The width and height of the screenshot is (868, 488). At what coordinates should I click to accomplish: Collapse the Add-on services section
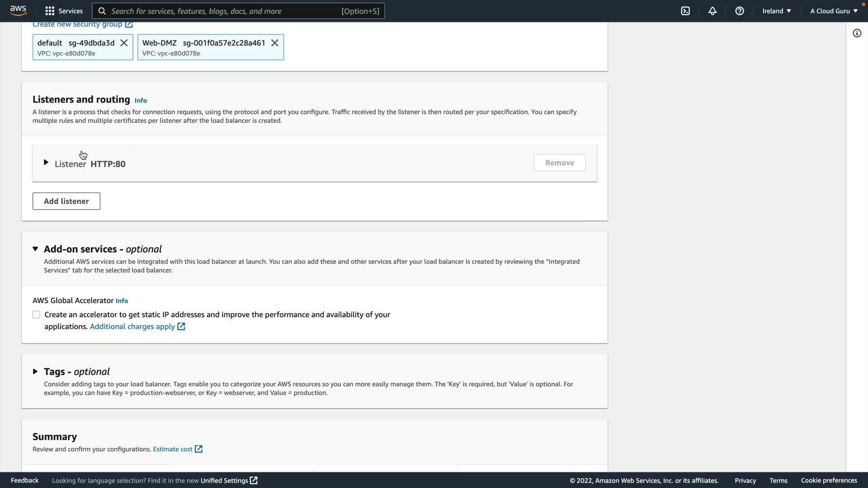coord(35,249)
